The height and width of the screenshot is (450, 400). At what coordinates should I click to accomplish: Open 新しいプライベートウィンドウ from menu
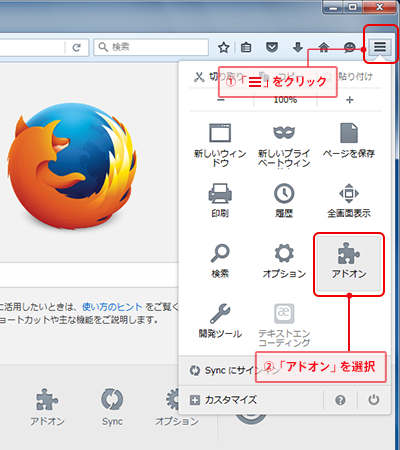[x=284, y=146]
